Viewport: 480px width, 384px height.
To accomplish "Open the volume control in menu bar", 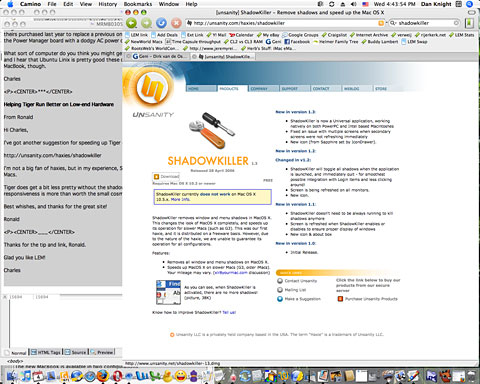I will pyautogui.click(x=353, y=4).
